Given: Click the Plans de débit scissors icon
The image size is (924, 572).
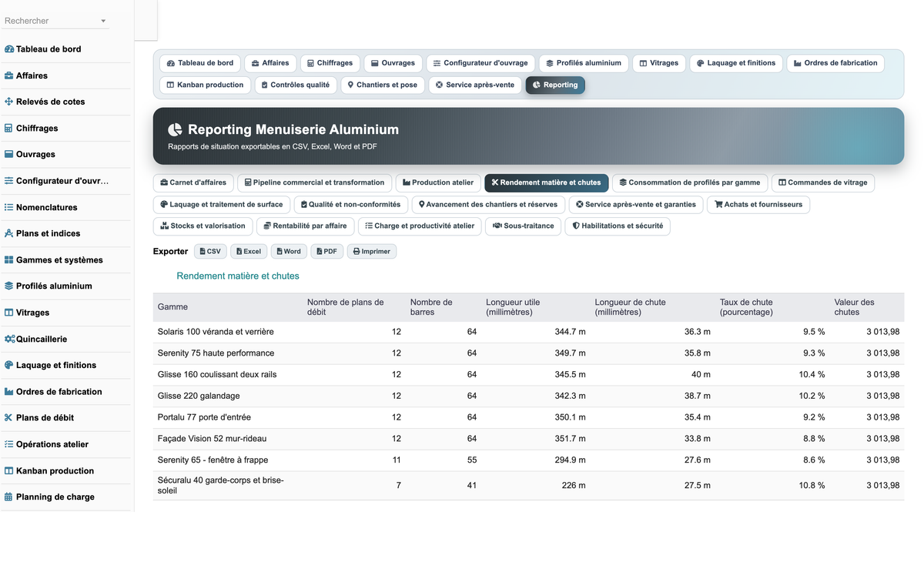Looking at the screenshot, I should click(9, 417).
